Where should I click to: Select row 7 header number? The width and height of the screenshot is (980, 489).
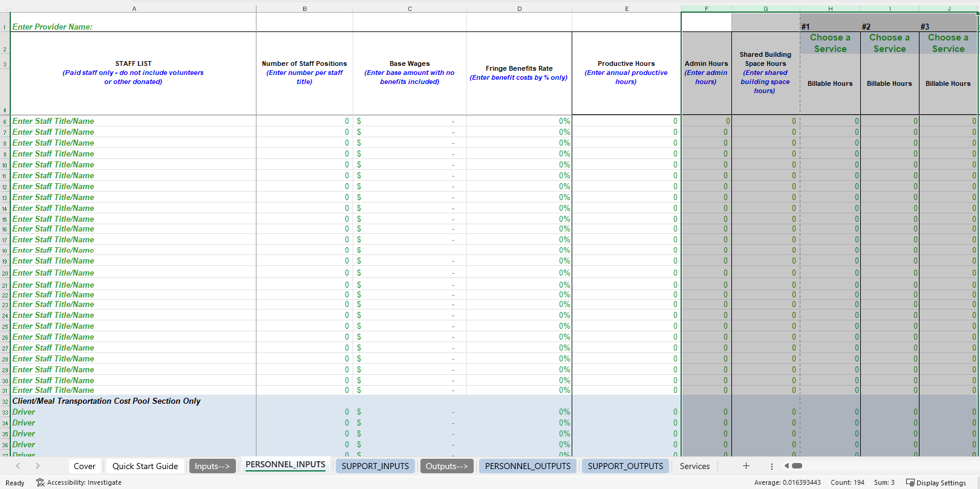5,132
